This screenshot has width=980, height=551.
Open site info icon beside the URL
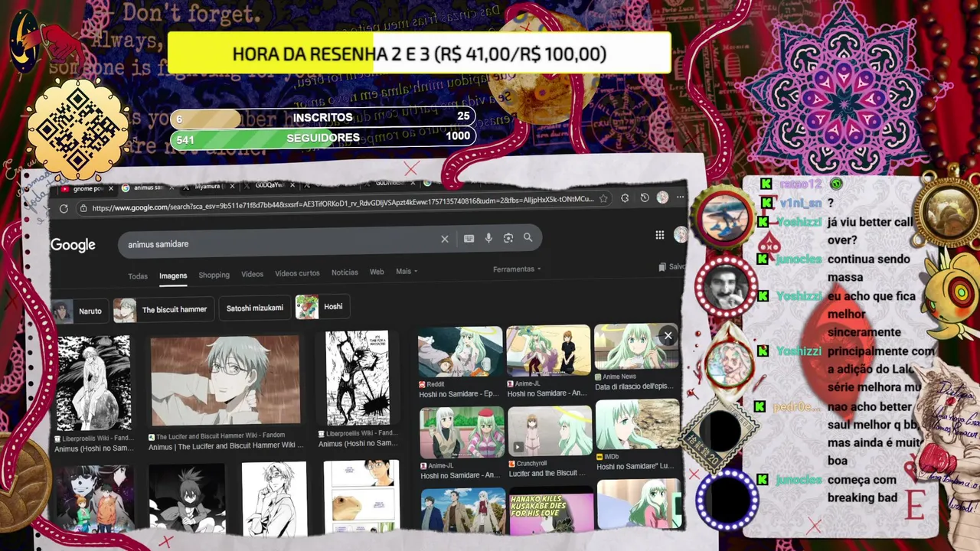point(82,208)
